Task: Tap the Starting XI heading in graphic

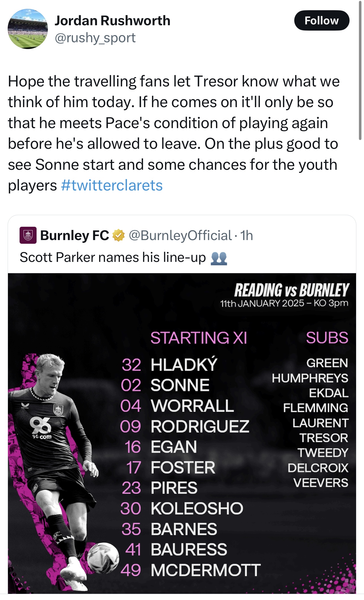Action: [198, 338]
